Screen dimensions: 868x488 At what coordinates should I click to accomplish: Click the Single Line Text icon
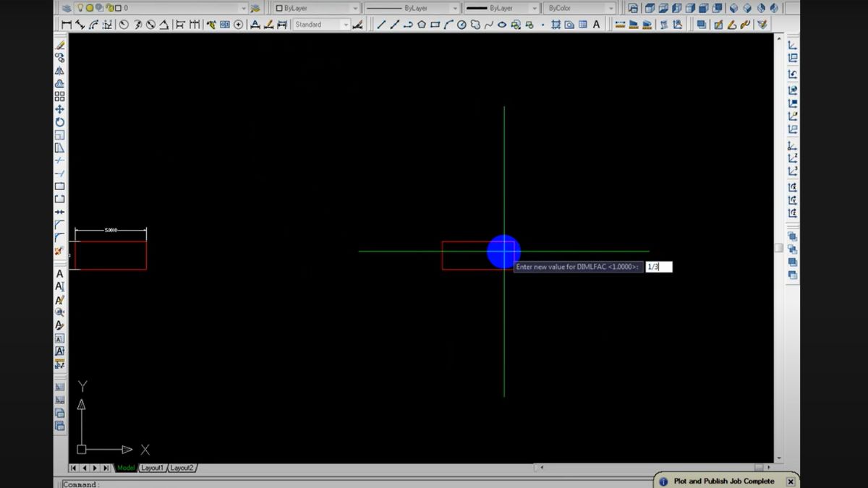tap(60, 287)
